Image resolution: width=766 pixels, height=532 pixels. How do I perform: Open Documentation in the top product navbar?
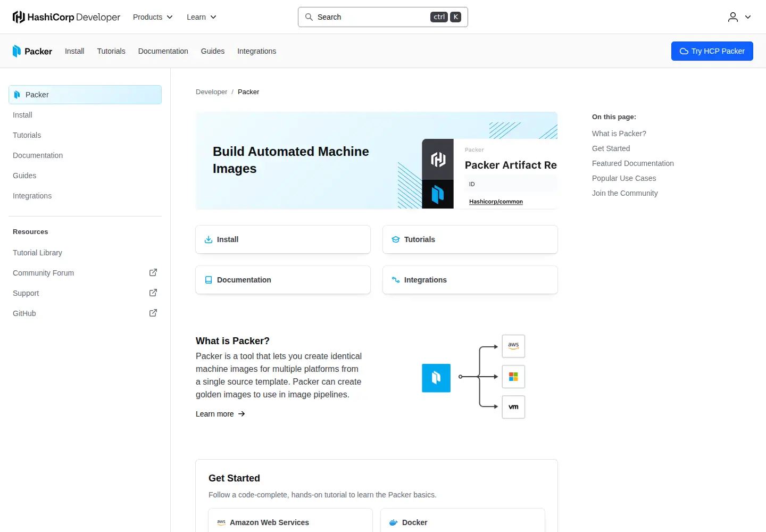pos(163,51)
